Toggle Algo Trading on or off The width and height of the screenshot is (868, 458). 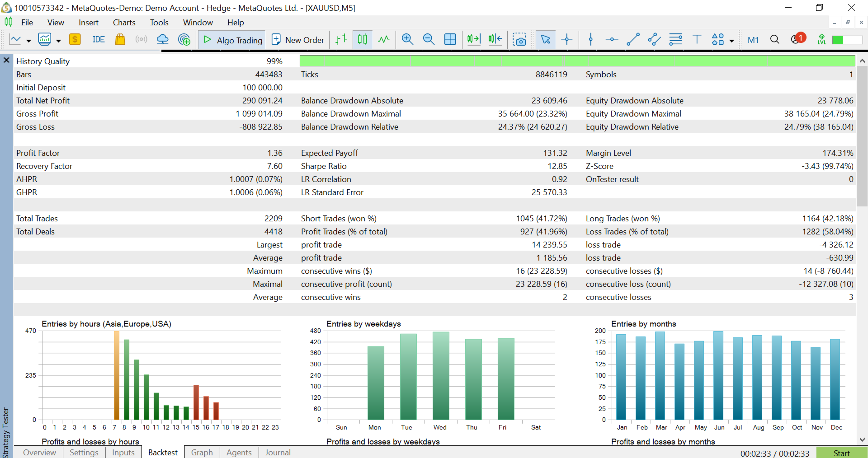(233, 40)
